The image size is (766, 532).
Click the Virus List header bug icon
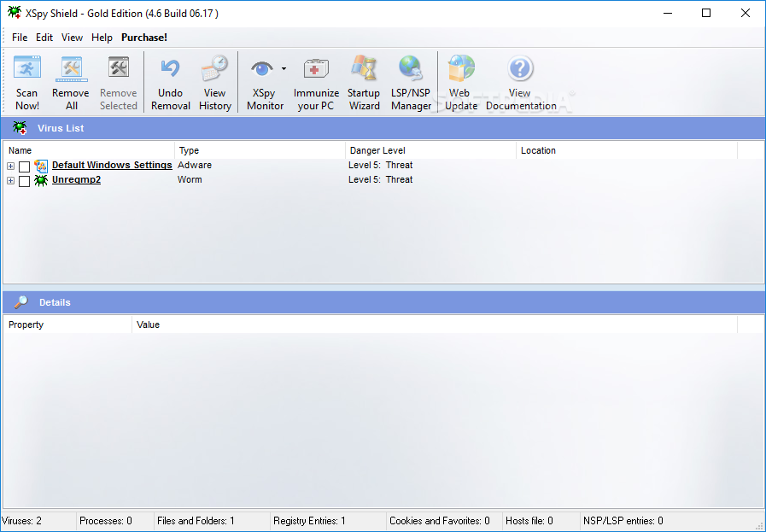20,128
